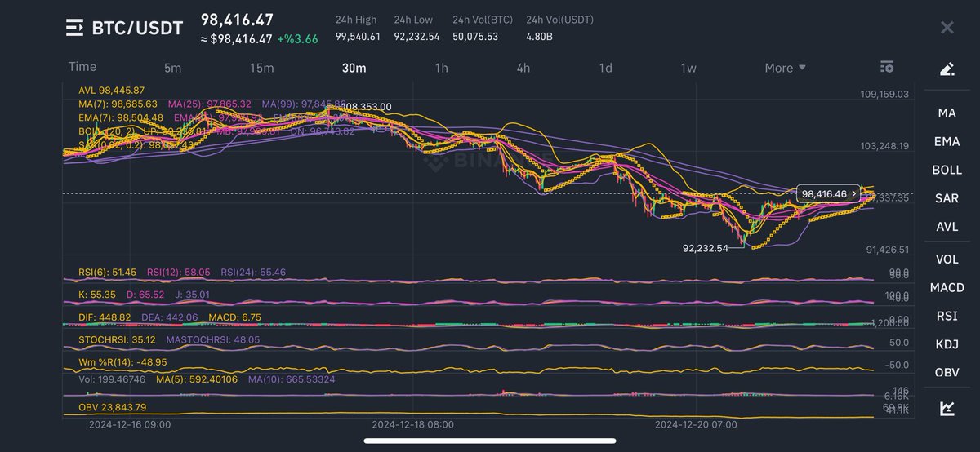Tap the DIF: 448.82 MACD label
The width and height of the screenshot is (980, 452).
tap(105, 317)
